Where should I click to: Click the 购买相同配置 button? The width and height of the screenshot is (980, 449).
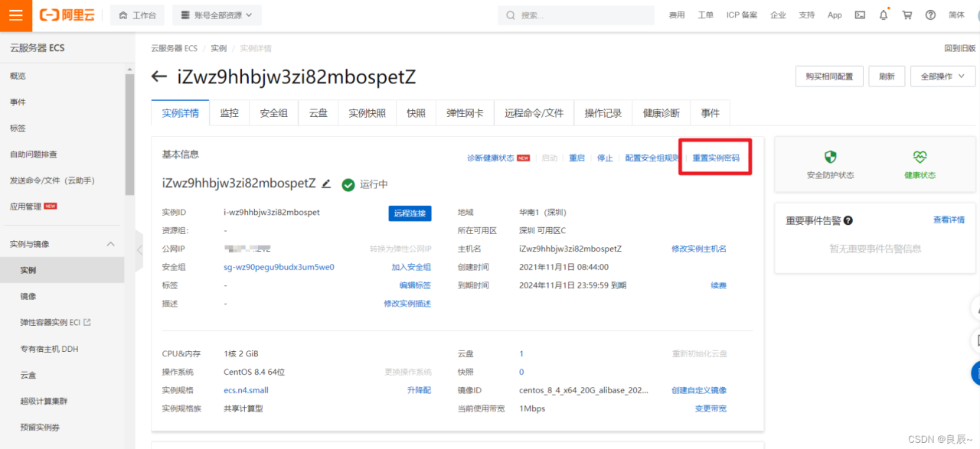click(829, 76)
